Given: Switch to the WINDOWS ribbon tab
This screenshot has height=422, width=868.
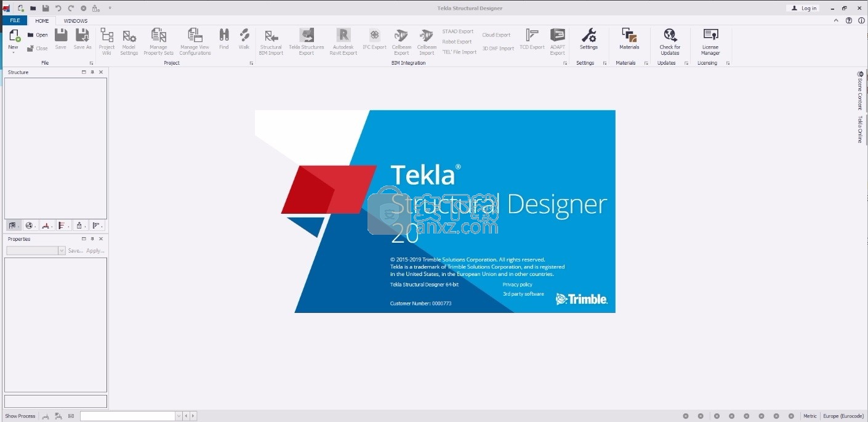Looking at the screenshot, I should click(x=76, y=20).
